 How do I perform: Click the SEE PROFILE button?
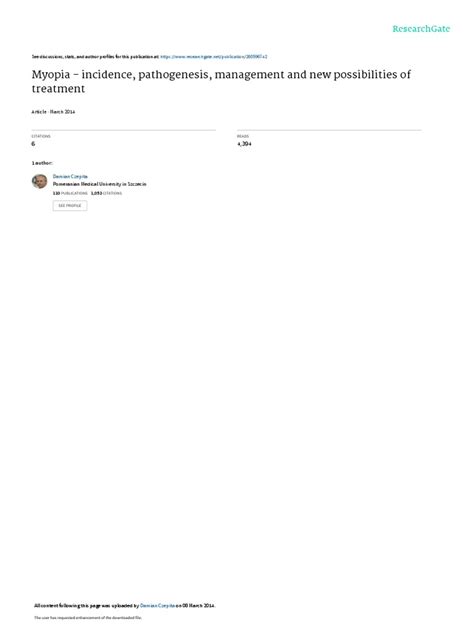tap(70, 206)
